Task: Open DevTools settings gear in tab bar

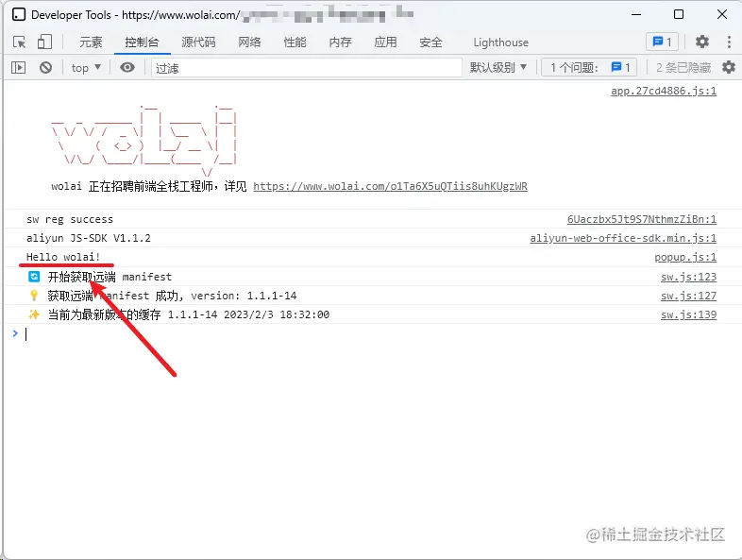Action: point(702,42)
